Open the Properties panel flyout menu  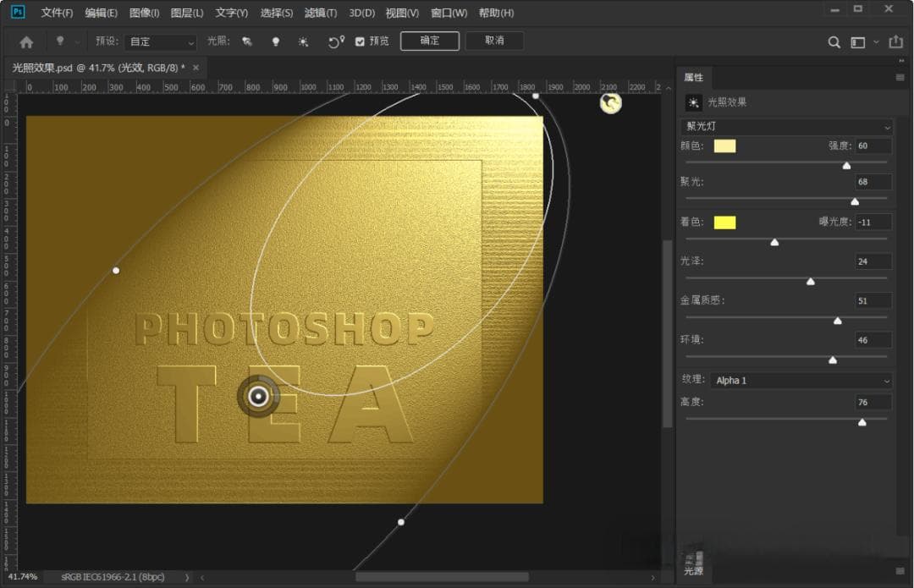tap(900, 78)
